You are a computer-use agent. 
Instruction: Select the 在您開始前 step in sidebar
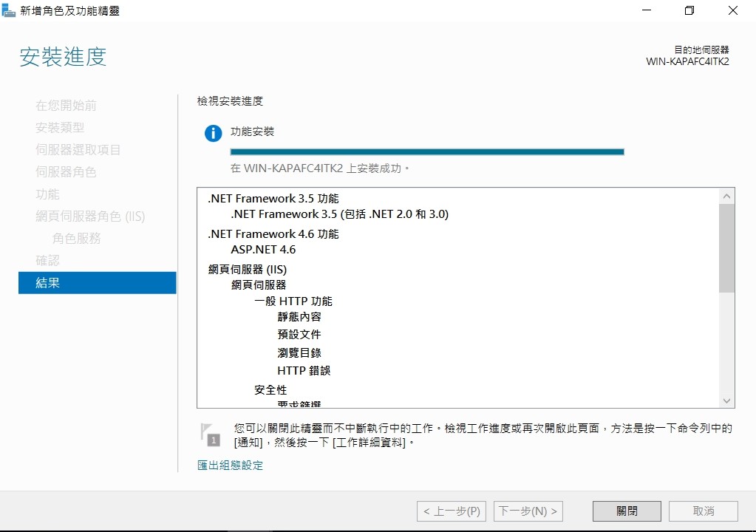66,106
